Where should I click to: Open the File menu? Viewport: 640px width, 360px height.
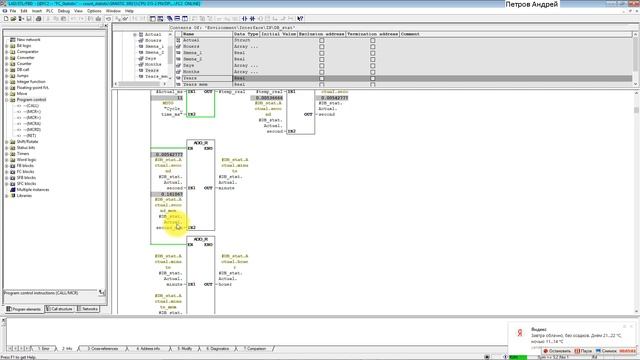(x=13, y=11)
